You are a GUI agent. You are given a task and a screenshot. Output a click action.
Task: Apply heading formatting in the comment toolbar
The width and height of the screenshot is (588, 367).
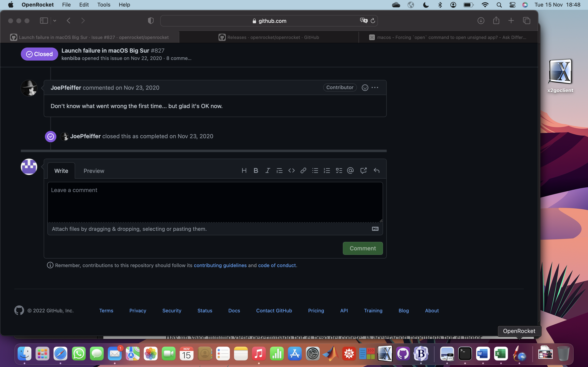(244, 170)
